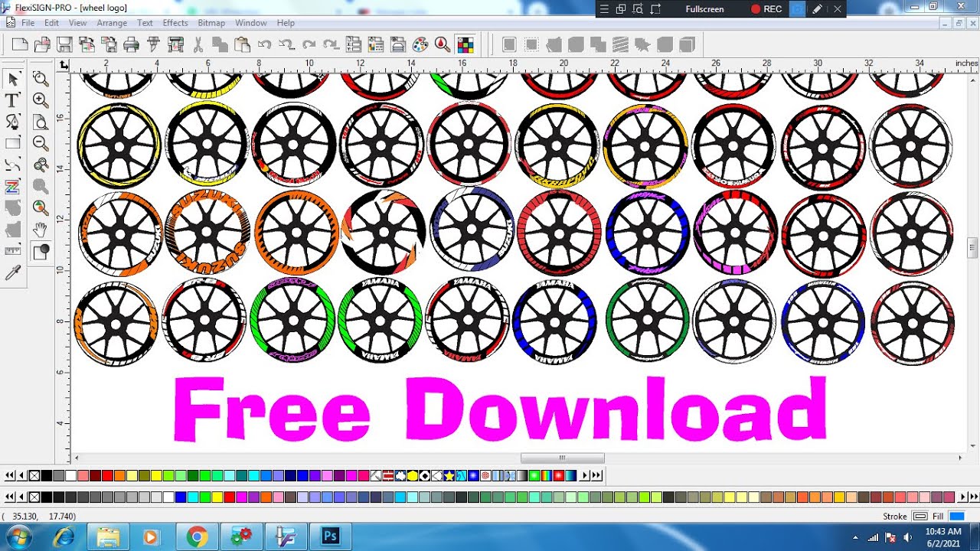This screenshot has height=551, width=980.
Task: Click the Fill color indicator in status bar
Action: coord(956,517)
